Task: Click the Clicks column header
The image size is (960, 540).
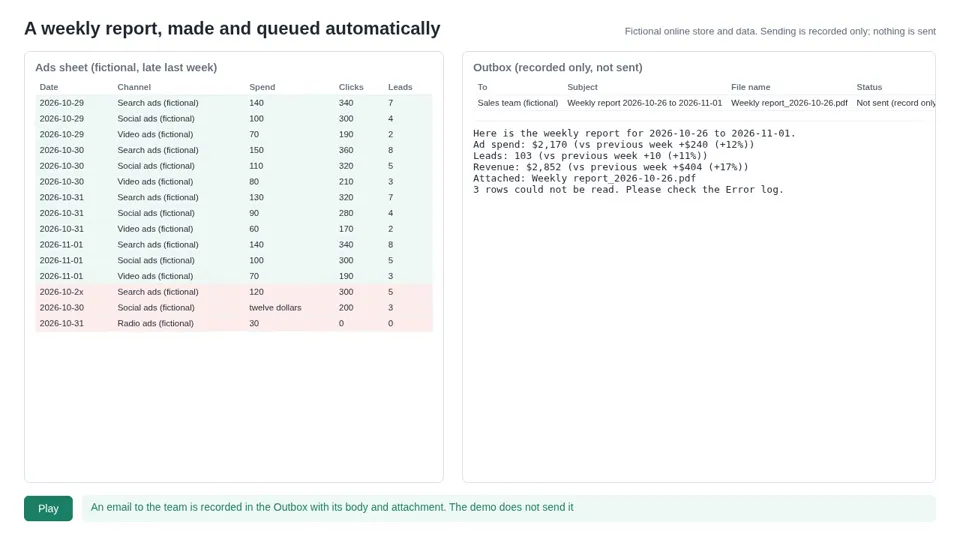Action: pyautogui.click(x=351, y=87)
